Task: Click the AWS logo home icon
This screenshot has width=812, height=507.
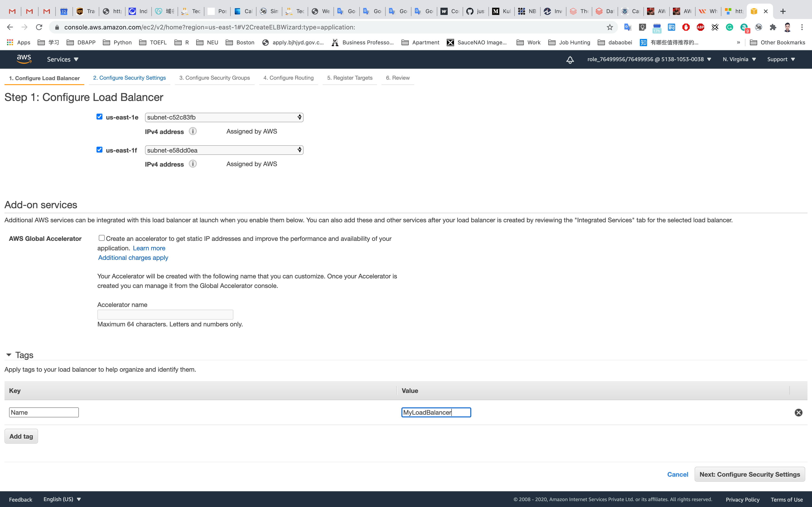Action: click(x=24, y=59)
